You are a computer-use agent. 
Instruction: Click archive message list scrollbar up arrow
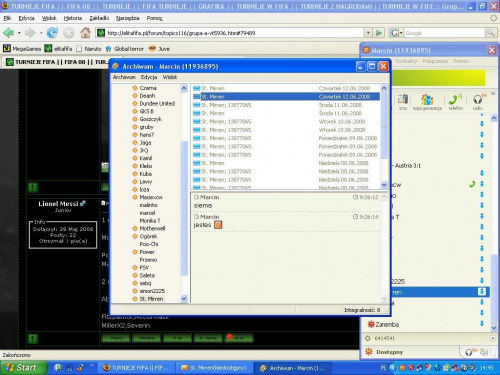[x=384, y=88]
